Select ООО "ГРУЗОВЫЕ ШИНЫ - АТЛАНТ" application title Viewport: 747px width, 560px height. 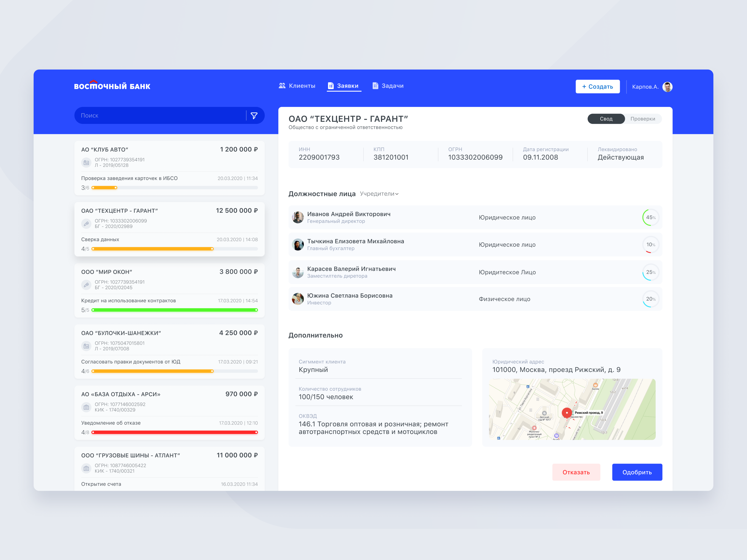[x=130, y=455]
